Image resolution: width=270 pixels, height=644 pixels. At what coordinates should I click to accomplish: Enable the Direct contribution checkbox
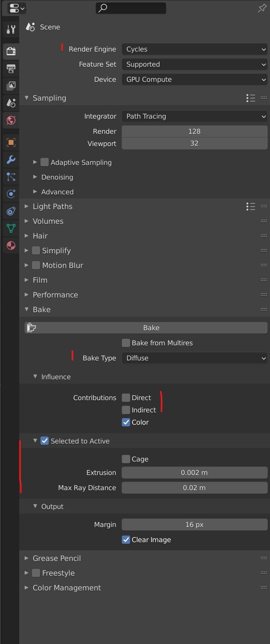tap(126, 398)
